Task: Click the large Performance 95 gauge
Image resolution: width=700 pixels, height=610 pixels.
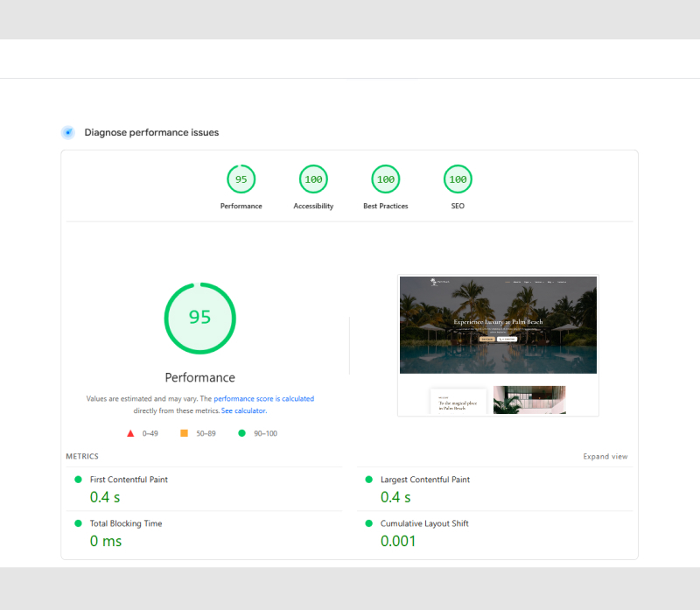Action: 200,318
